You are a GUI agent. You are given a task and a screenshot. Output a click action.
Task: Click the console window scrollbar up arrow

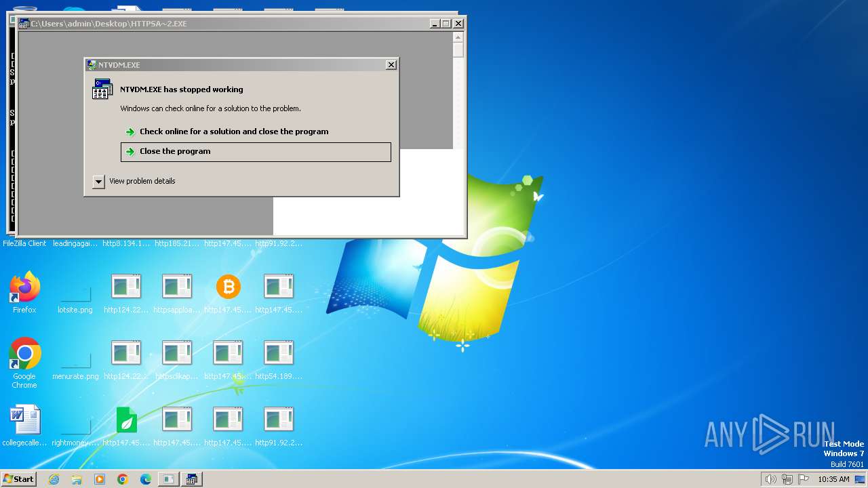[x=458, y=37]
